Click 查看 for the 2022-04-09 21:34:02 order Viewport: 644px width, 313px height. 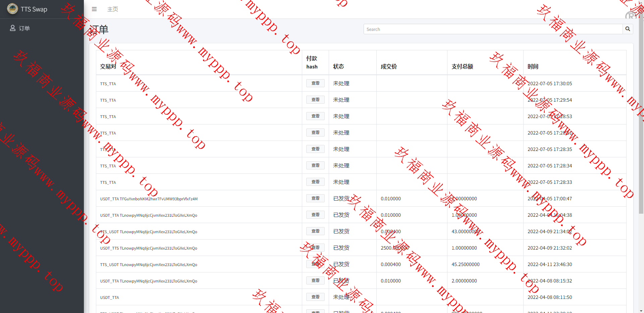pyautogui.click(x=315, y=231)
